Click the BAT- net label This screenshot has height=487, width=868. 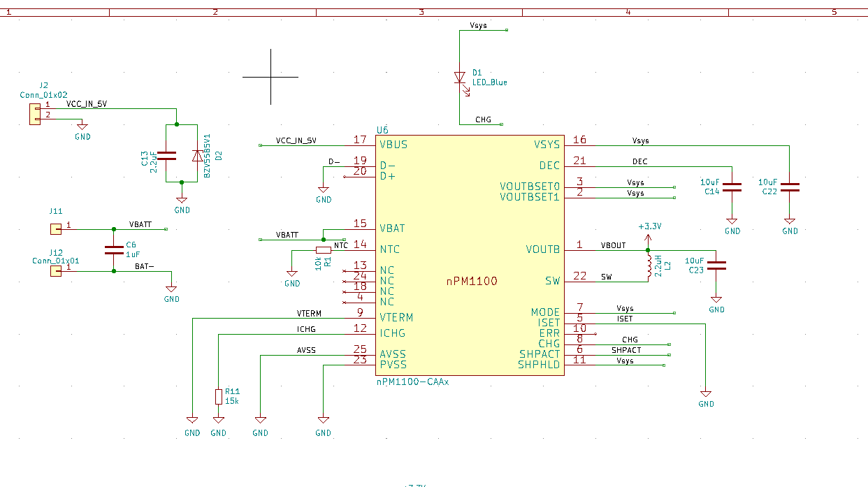coord(145,267)
